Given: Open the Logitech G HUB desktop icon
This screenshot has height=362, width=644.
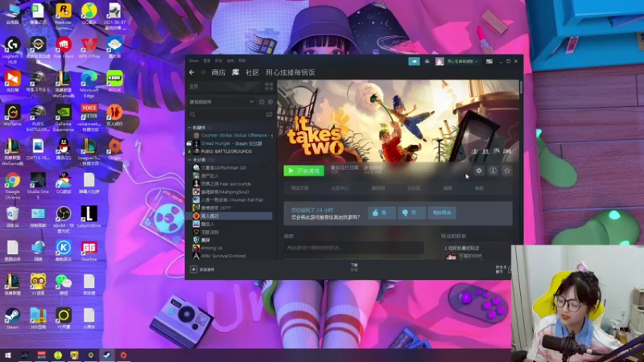Looking at the screenshot, I should tap(12, 50).
